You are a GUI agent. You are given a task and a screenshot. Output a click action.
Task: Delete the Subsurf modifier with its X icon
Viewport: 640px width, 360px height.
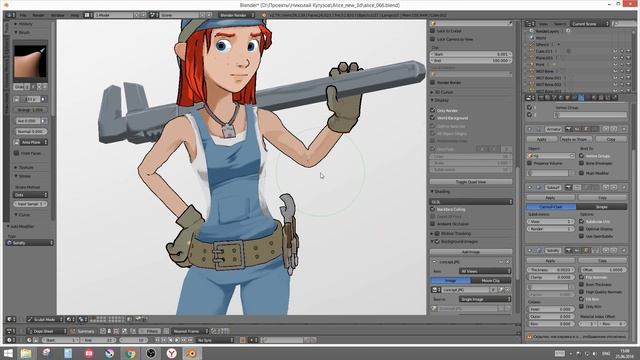[x=624, y=187]
